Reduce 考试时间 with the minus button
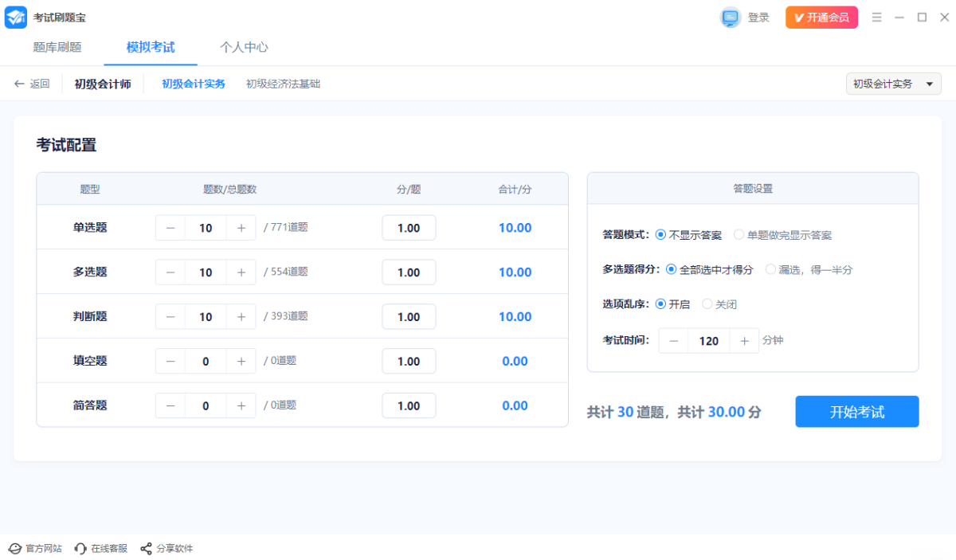The image size is (956, 560). click(674, 341)
